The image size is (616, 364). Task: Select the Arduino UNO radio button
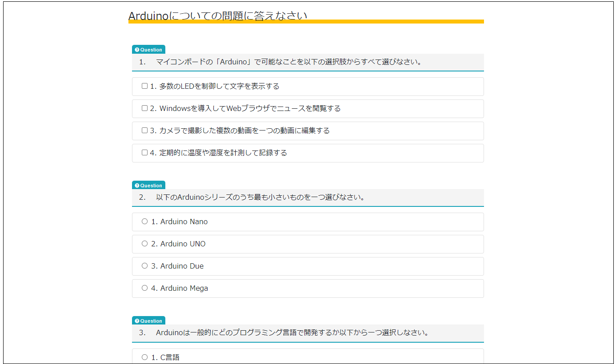coord(144,244)
